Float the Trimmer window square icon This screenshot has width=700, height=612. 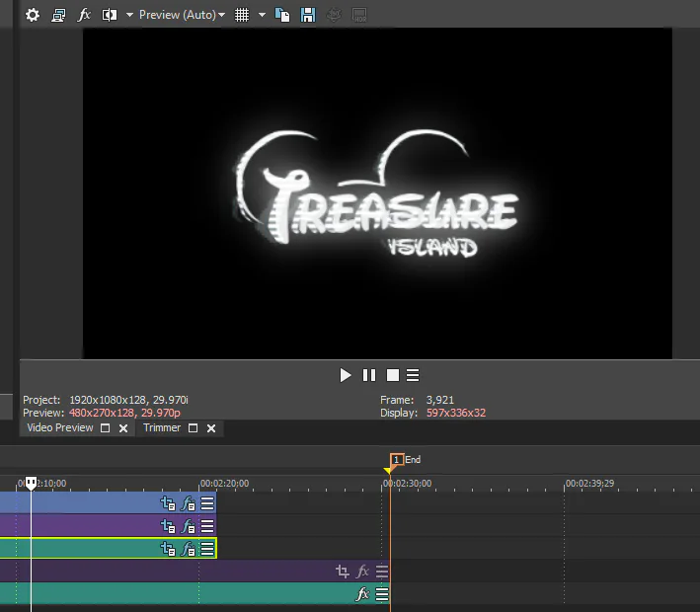click(x=193, y=428)
